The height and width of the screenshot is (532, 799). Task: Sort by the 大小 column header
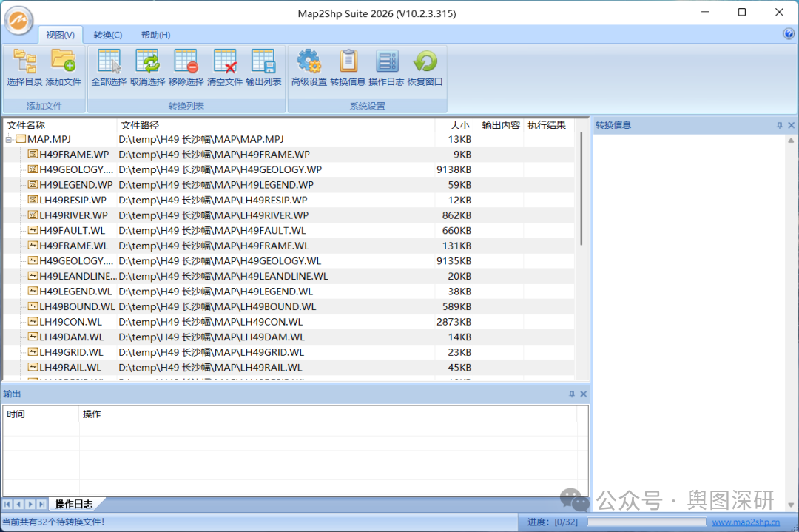[x=459, y=126]
